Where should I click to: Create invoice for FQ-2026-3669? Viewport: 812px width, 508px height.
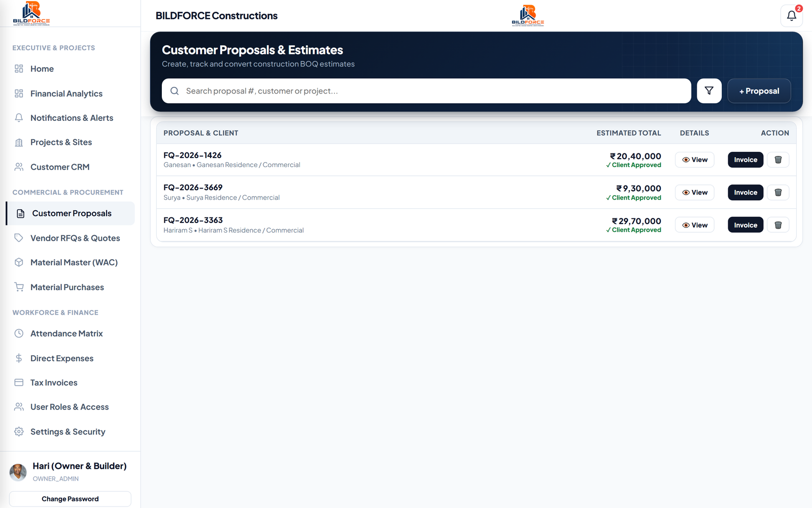point(746,193)
